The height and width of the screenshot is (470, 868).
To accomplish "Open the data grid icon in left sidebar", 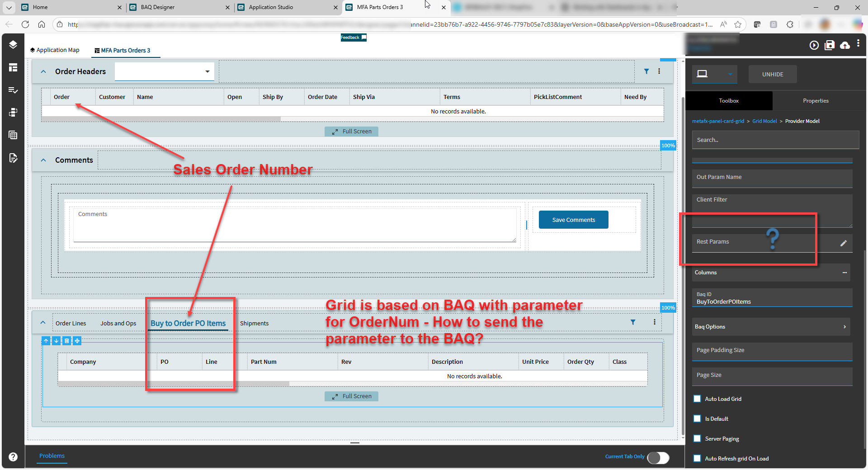I will click(x=13, y=135).
